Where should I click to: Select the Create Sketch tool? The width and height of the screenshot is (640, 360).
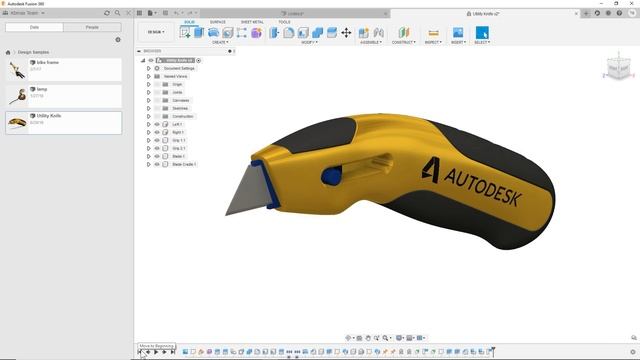pos(184,32)
